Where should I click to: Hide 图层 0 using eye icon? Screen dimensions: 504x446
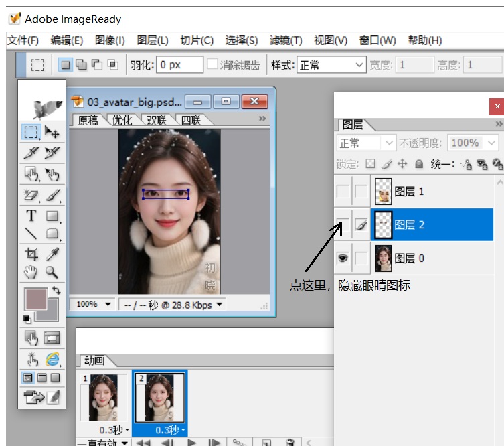coord(343,258)
